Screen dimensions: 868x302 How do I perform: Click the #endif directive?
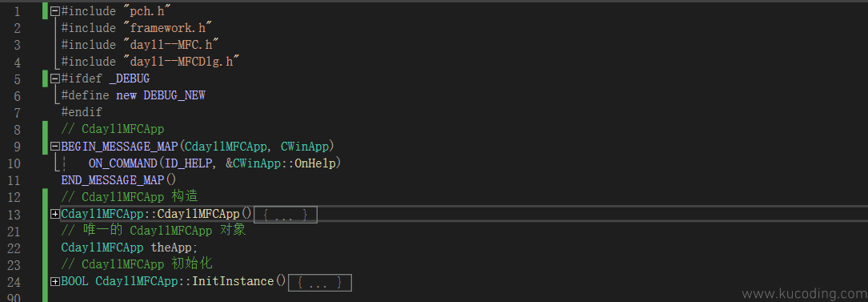(82, 112)
